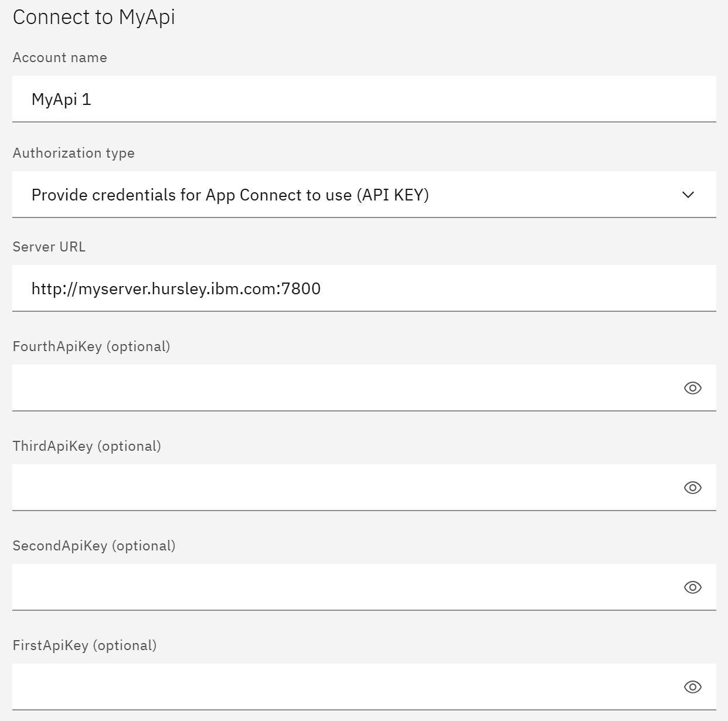Image resolution: width=728 pixels, height=721 pixels.
Task: Click inside the FourthApiKey input field
Action: point(346,388)
